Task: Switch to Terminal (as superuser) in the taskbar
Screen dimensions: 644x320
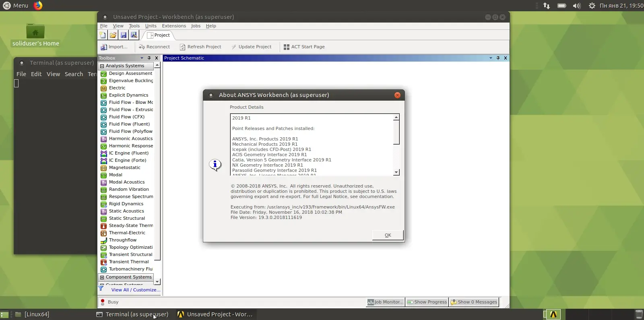Action: click(132, 314)
